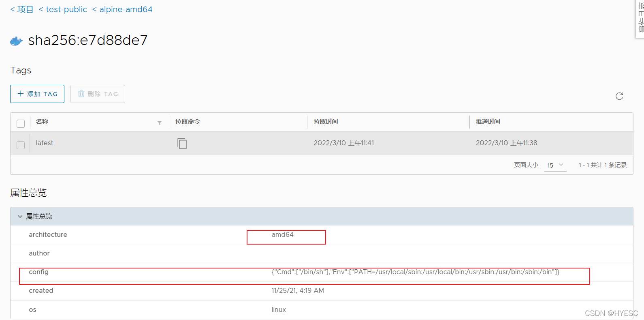Click the os property label
The image size is (644, 320).
(32, 309)
